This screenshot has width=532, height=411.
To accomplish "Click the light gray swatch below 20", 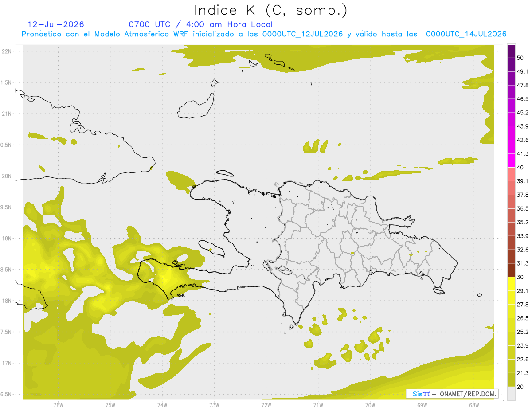I will coord(511,394).
